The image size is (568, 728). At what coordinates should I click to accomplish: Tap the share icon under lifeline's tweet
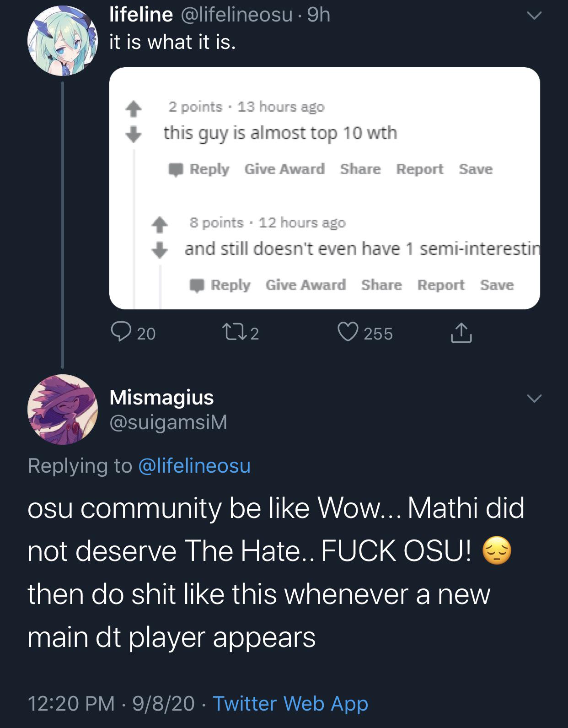pos(461,333)
